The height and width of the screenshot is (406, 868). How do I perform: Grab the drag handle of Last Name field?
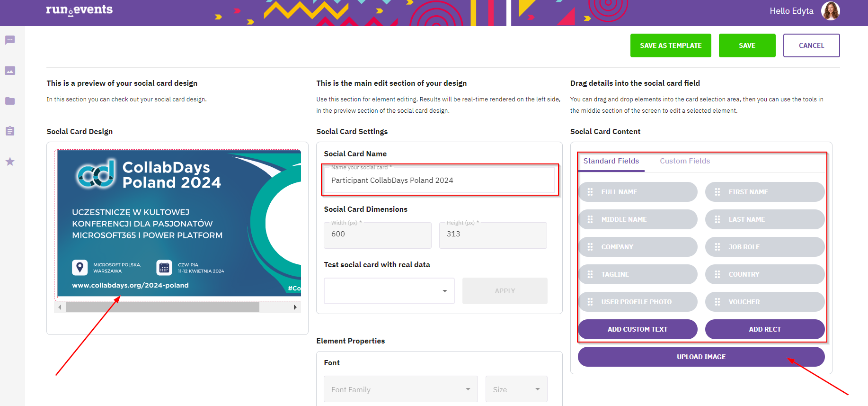pos(717,219)
